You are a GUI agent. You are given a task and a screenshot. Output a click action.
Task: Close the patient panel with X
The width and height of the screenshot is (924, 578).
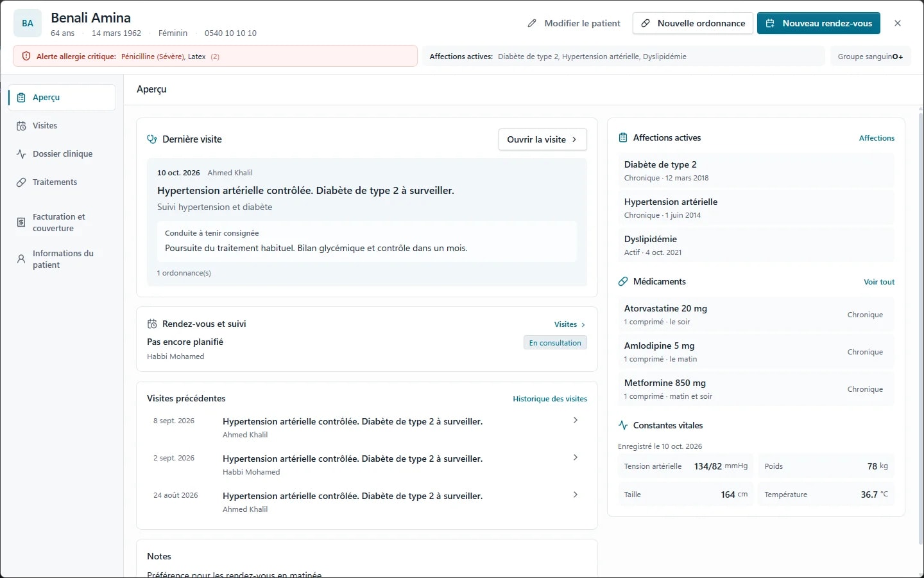pyautogui.click(x=898, y=23)
